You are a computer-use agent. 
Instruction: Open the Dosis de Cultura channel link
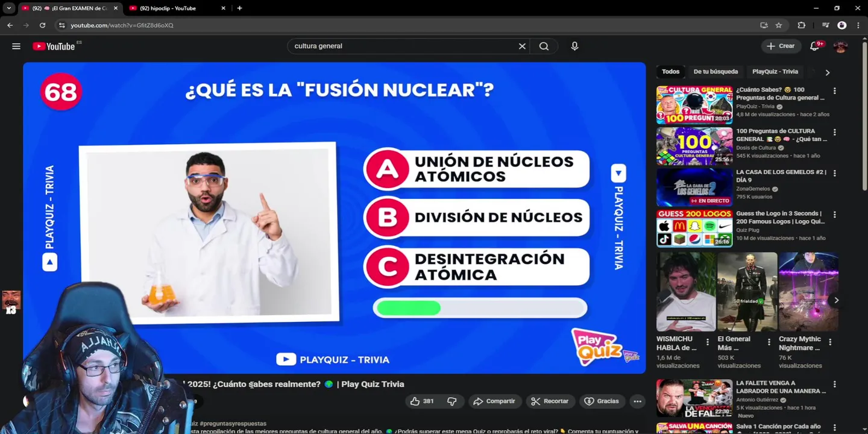click(x=756, y=148)
